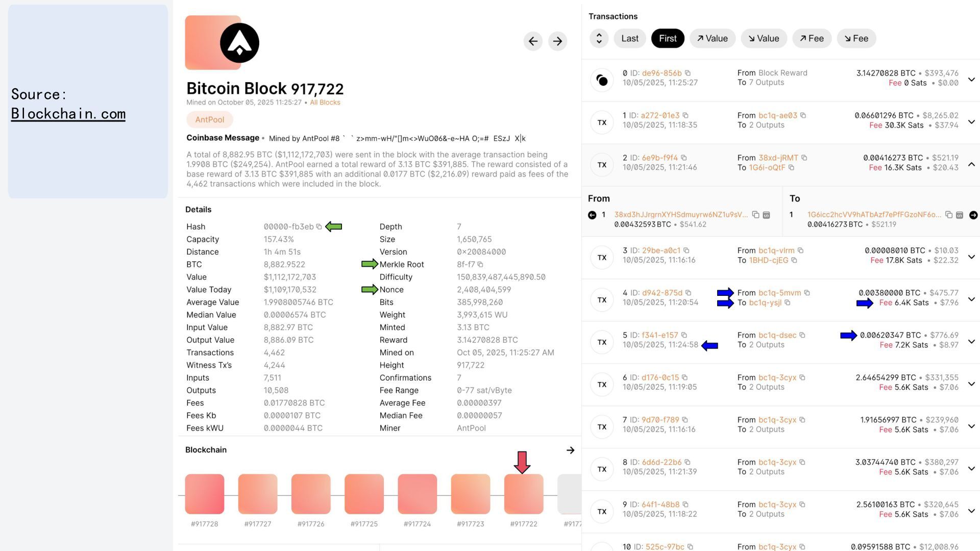Expand the Block Reward transaction 0
The height and width of the screenshot is (551, 980).
click(x=971, y=80)
